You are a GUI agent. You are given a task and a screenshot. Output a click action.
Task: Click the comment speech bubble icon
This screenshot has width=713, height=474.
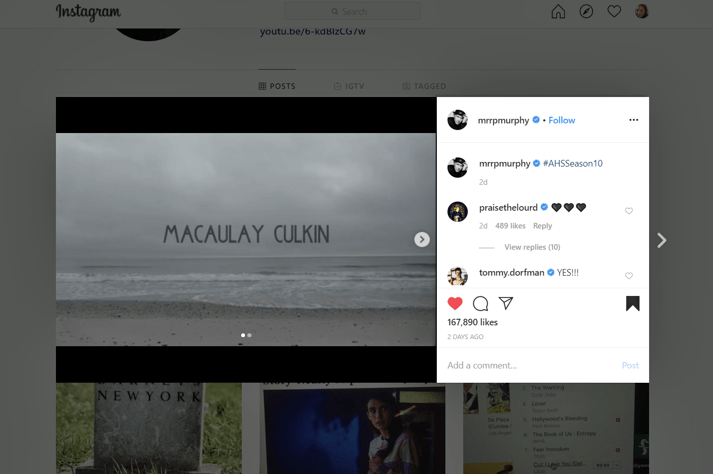point(480,303)
